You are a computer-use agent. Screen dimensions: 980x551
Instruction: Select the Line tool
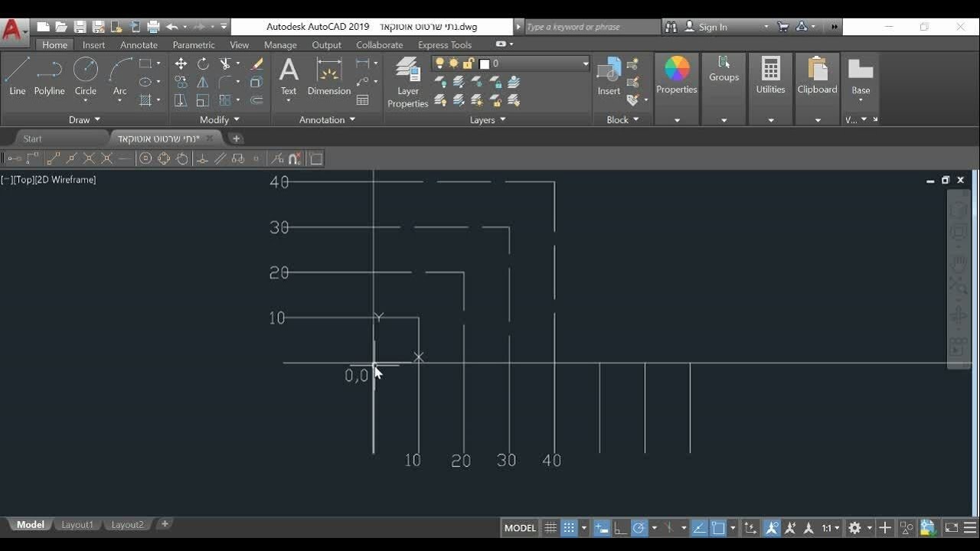coord(17,78)
